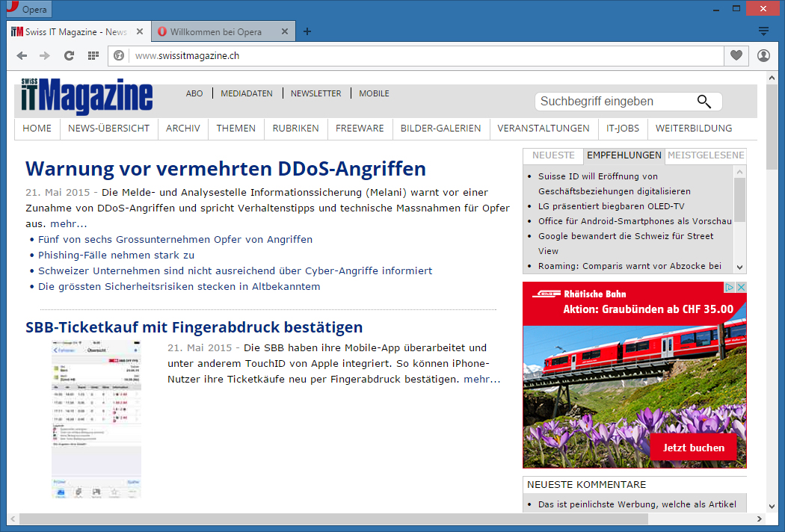The height and width of the screenshot is (532, 785).
Task: Click the Swiss IT Magazine logo
Action: tap(87, 96)
